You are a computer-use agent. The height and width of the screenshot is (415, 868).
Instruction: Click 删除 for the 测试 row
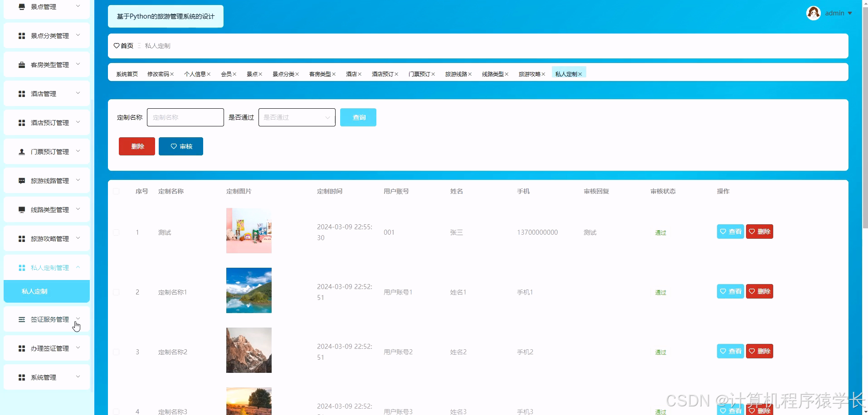760,232
